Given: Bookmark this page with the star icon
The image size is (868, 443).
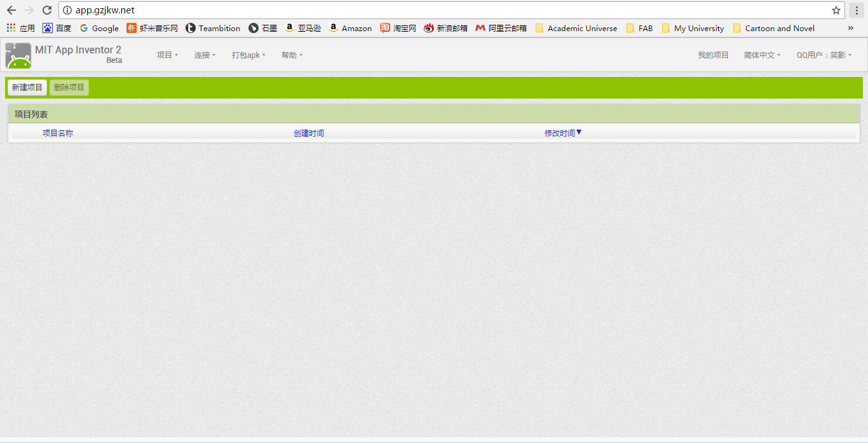Looking at the screenshot, I should [x=836, y=10].
